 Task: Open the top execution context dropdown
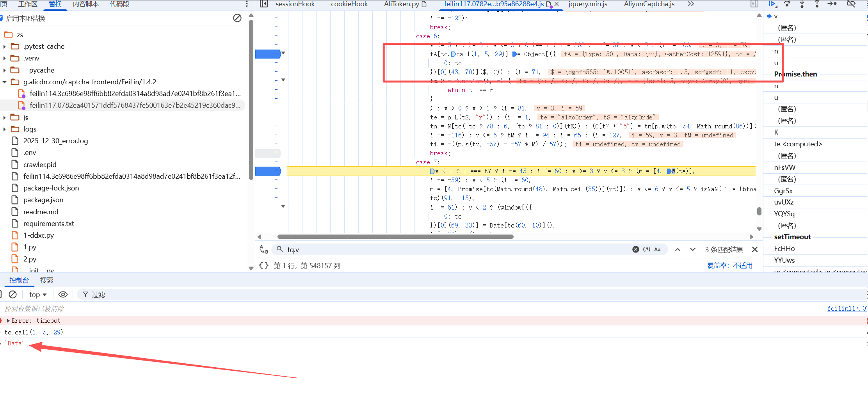tap(38, 295)
